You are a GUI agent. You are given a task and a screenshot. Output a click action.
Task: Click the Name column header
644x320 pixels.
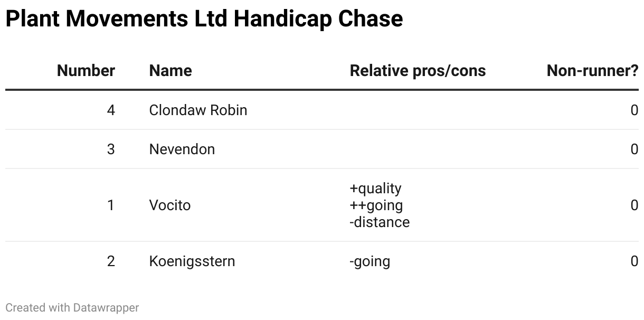(171, 71)
